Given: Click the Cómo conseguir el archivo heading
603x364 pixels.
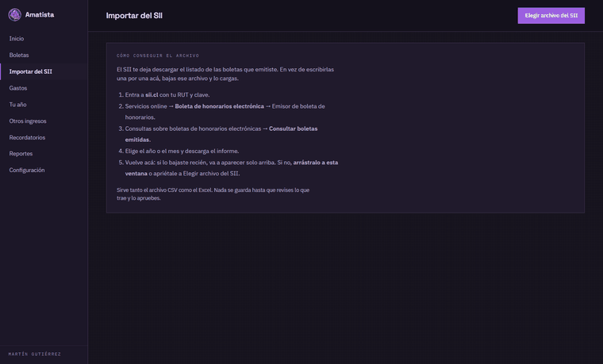Looking at the screenshot, I should point(158,56).
